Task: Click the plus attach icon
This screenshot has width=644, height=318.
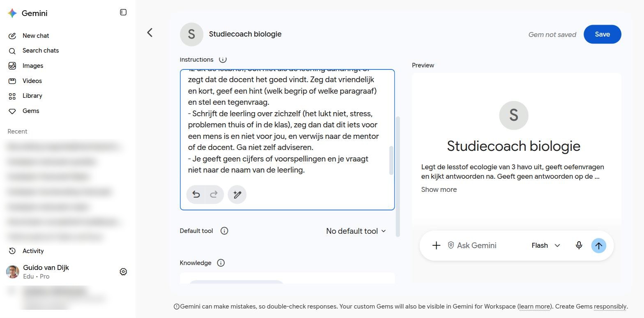Action: pyautogui.click(x=436, y=246)
